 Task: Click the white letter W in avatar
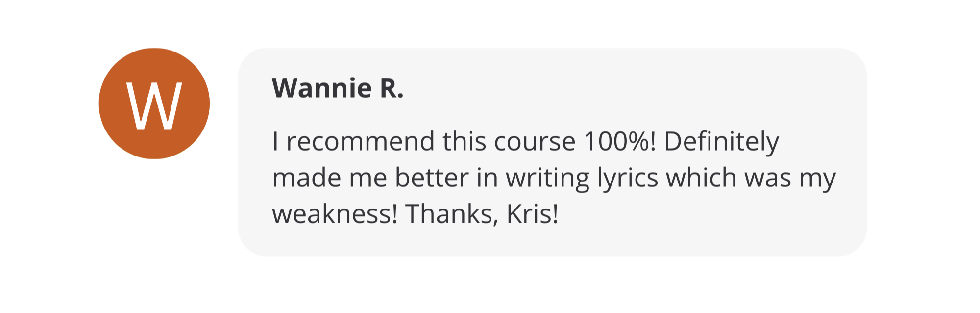(x=154, y=105)
